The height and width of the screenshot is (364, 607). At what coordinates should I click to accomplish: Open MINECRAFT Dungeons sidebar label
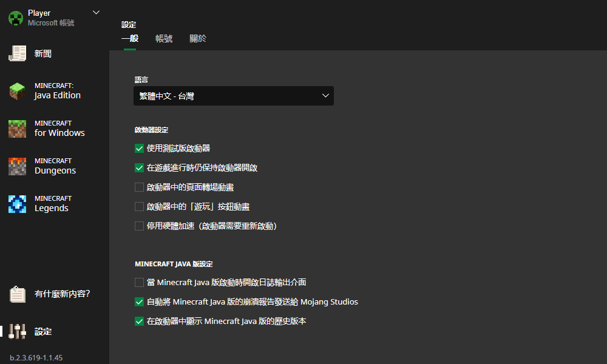point(55,166)
